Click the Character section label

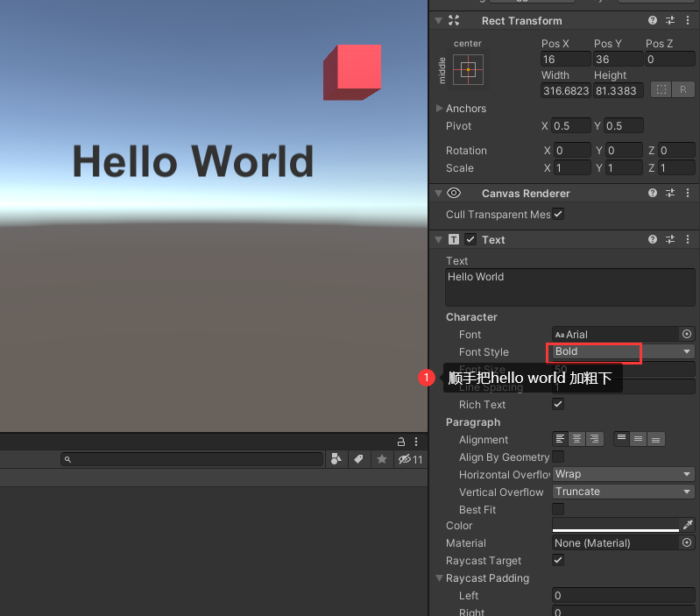471,316
